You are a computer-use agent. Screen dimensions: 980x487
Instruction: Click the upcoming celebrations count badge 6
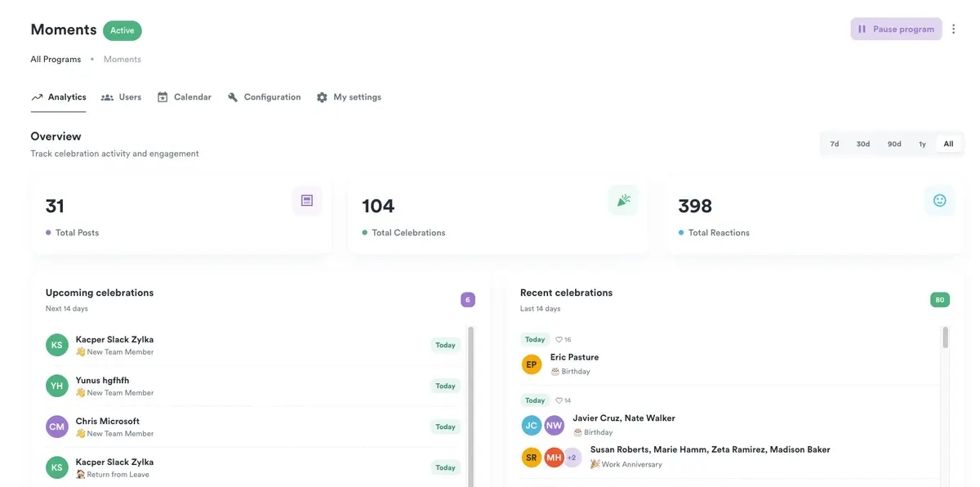point(468,300)
